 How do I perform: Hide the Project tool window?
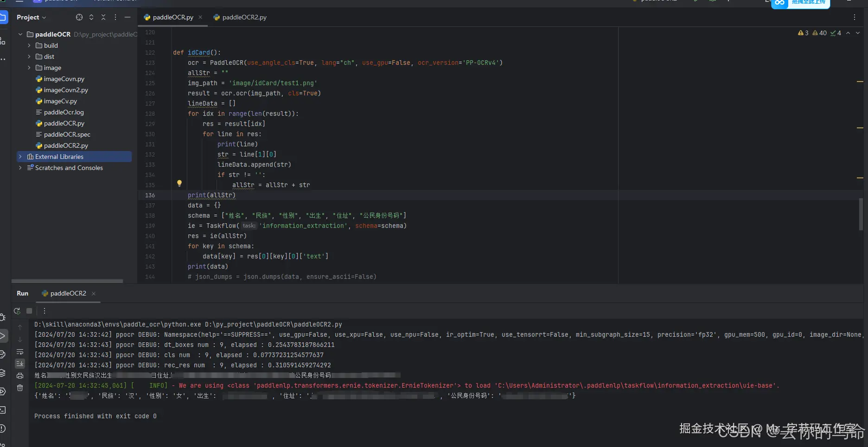128,17
